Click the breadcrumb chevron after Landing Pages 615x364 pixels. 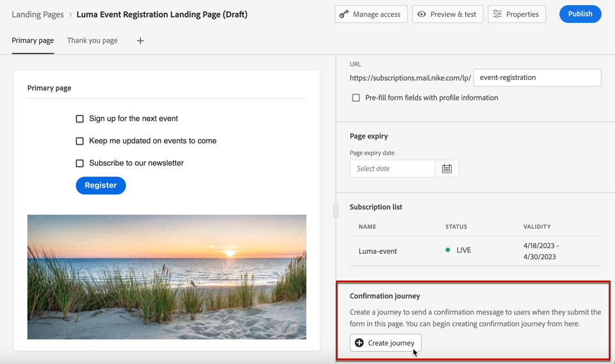point(71,15)
